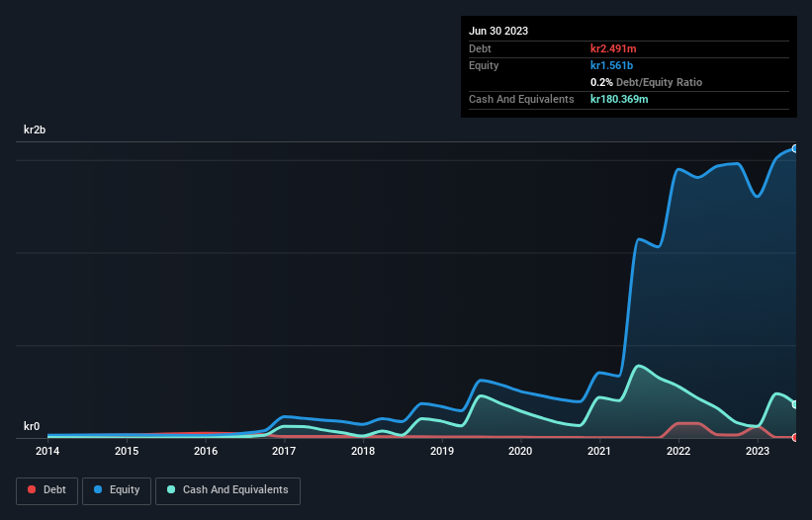Viewport: 812px width, 520px height.
Task: Click the kr1.561b equity value
Action: pyautogui.click(x=611, y=65)
